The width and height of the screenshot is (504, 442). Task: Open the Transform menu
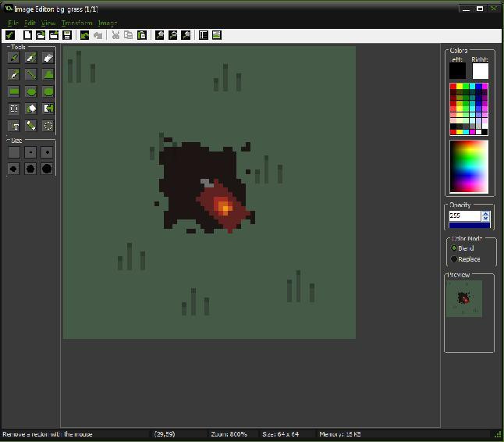click(76, 23)
